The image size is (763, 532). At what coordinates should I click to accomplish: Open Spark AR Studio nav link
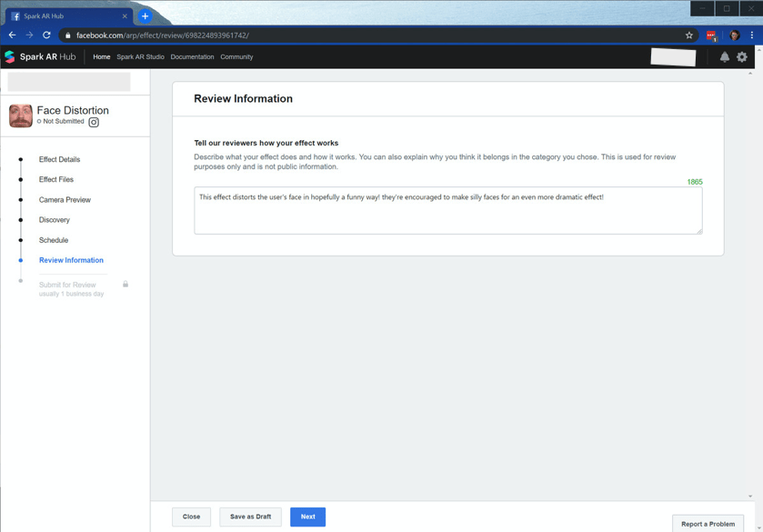coord(140,57)
